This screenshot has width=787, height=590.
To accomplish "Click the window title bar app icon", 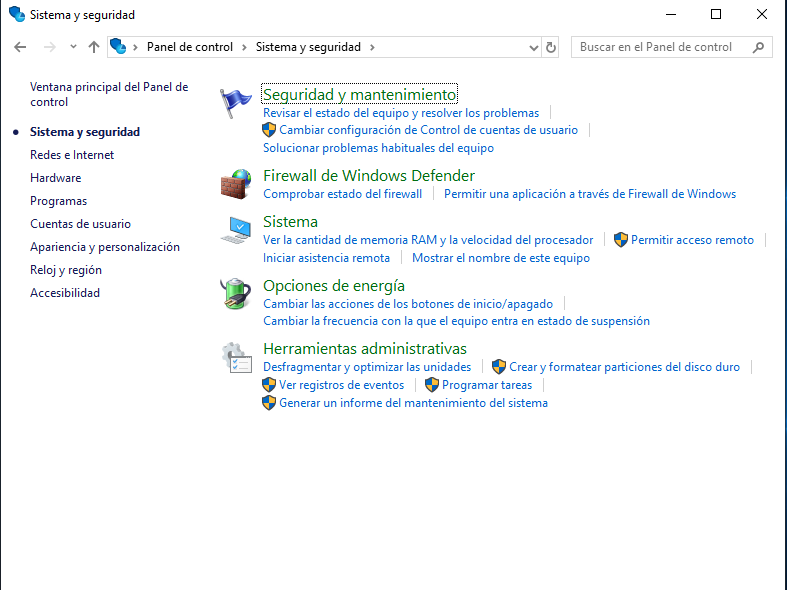I will pos(17,14).
